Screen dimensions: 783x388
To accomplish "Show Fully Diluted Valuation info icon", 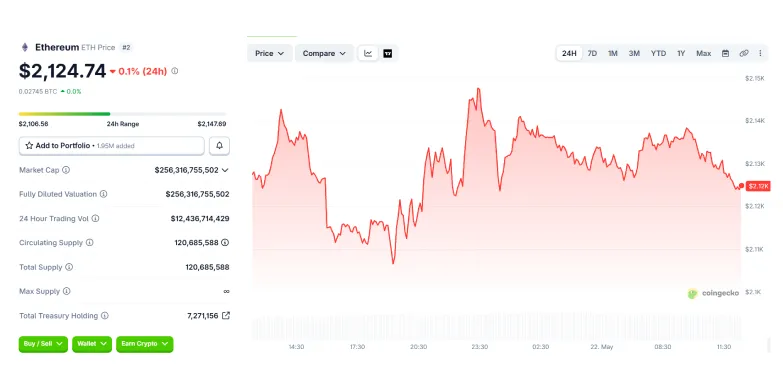I will click(103, 194).
